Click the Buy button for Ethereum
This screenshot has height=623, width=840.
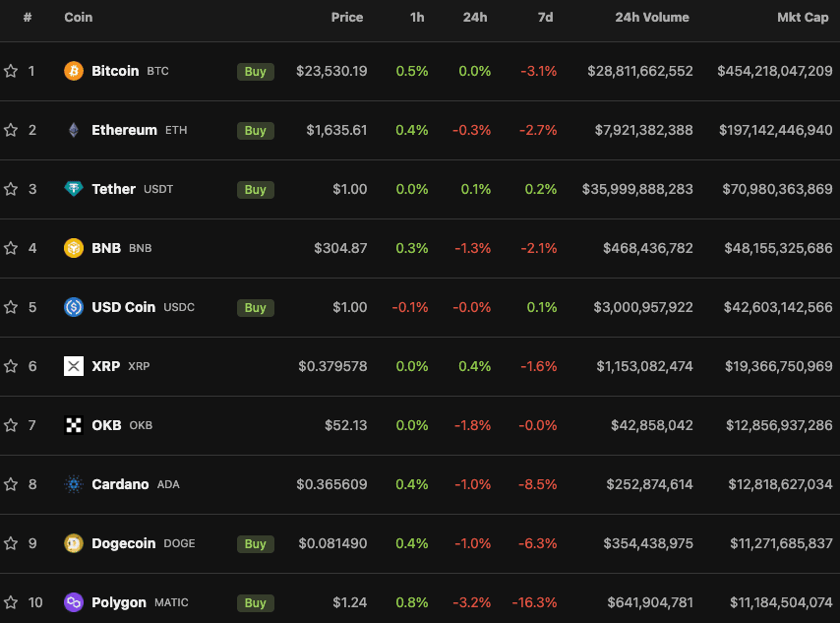click(x=256, y=130)
